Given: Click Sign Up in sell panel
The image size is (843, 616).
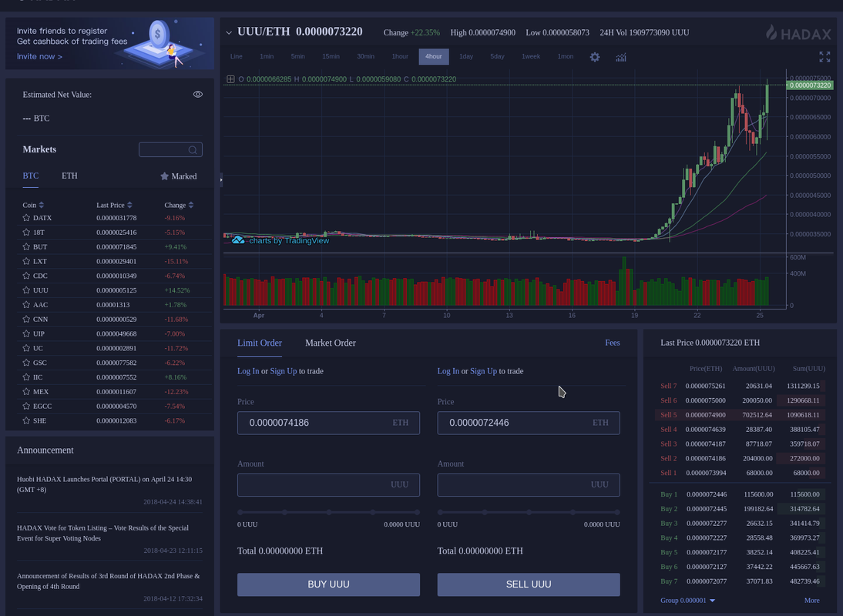Looking at the screenshot, I should click(x=483, y=371).
